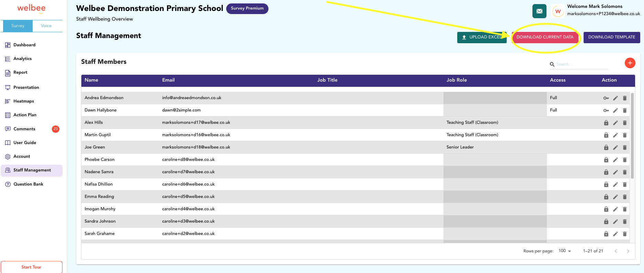Sort by Job Role column header
The image size is (644, 273).
pyautogui.click(x=457, y=80)
